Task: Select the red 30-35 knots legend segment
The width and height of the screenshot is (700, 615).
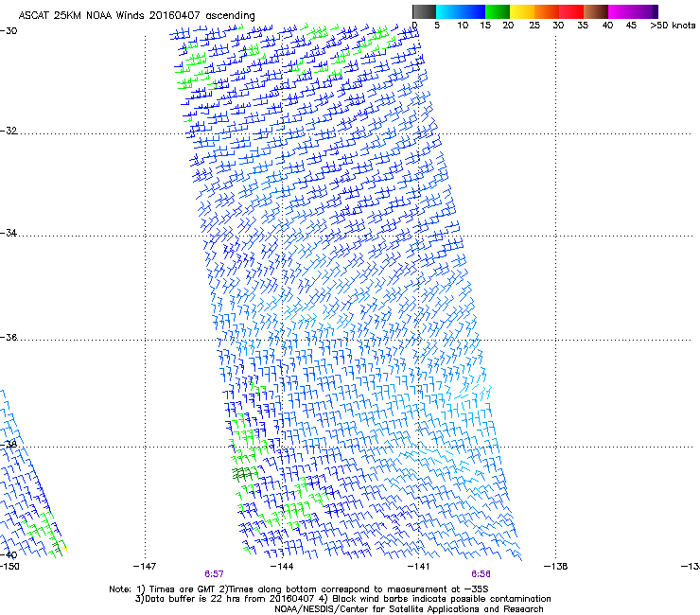Action: click(571, 11)
